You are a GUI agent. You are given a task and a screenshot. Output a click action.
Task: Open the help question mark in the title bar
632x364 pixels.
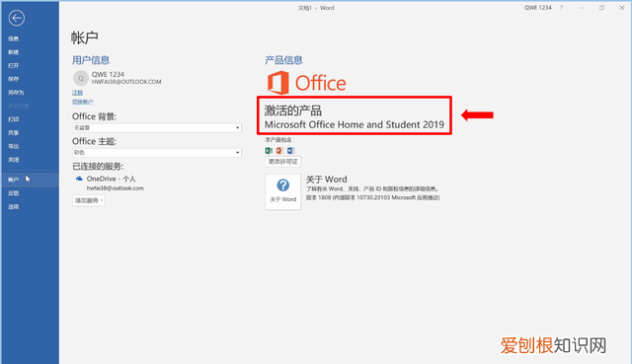[561, 8]
